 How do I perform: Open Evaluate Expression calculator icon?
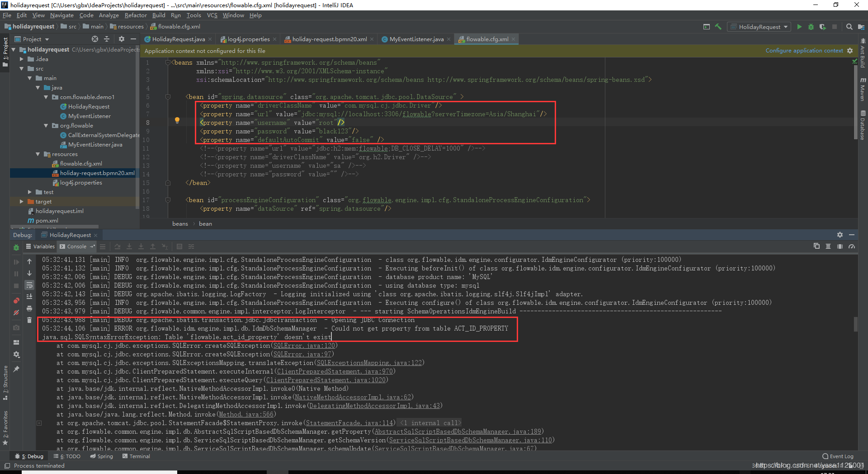tap(179, 246)
